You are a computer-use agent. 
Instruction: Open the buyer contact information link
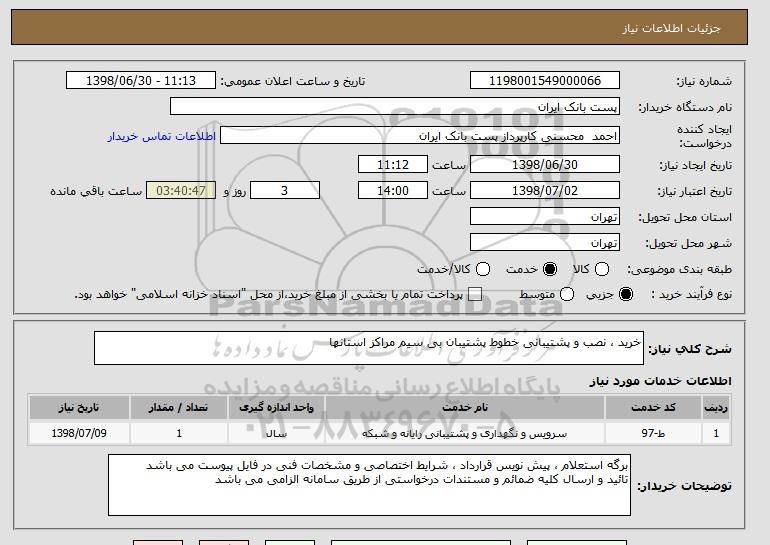click(162, 136)
